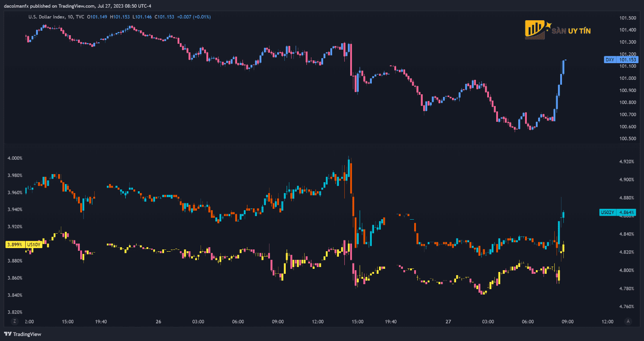
Task: Click the open value O101.149
Action: click(97, 17)
